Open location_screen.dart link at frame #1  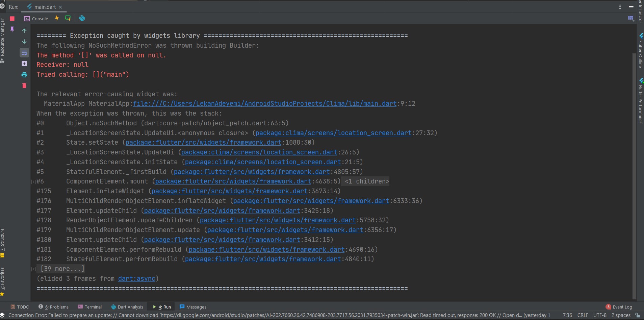tap(334, 133)
